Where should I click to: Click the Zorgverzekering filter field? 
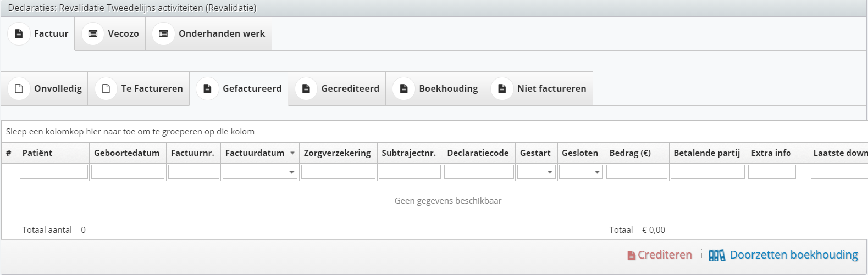(x=338, y=172)
